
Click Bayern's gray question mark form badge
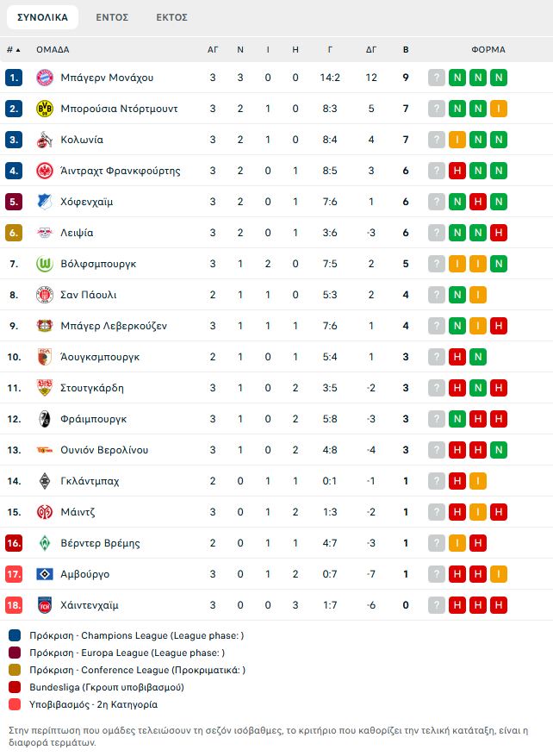(437, 78)
